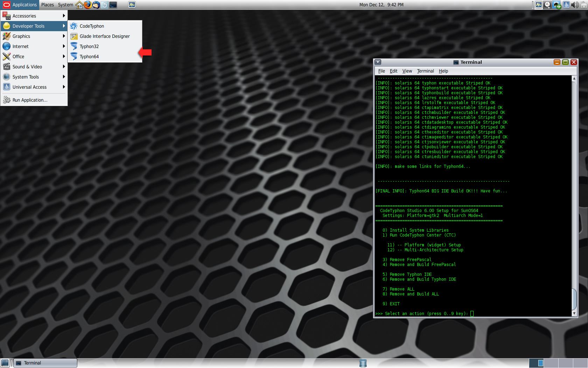The image size is (588, 368).
Task: Click the network connection tray icon
Action: (557, 5)
